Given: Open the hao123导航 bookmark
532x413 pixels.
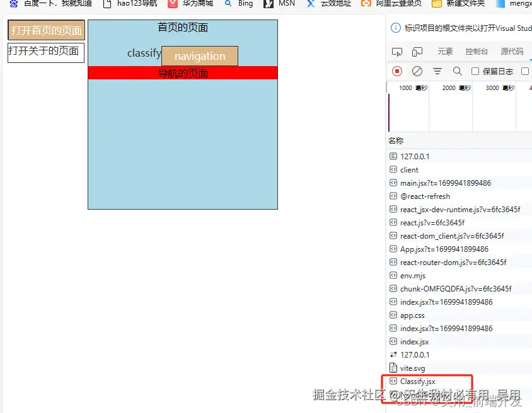Looking at the screenshot, I should [130, 4].
